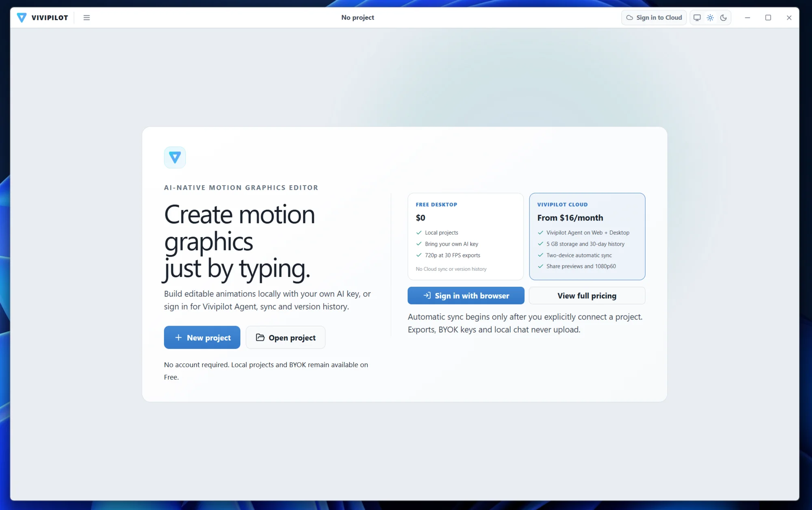Click the 'No account required' note text
Image resolution: width=812 pixels, height=510 pixels.
tap(266, 371)
